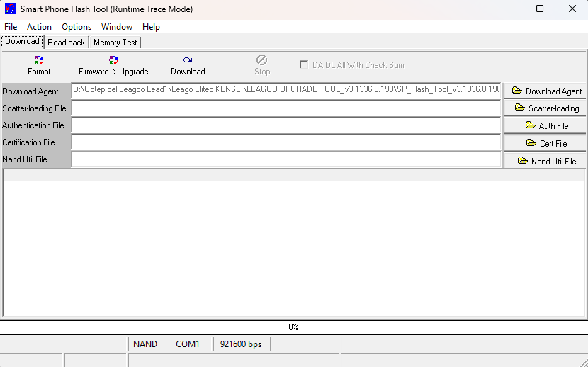The width and height of the screenshot is (588, 367).
Task: Open the Help menu
Action: coord(151,27)
